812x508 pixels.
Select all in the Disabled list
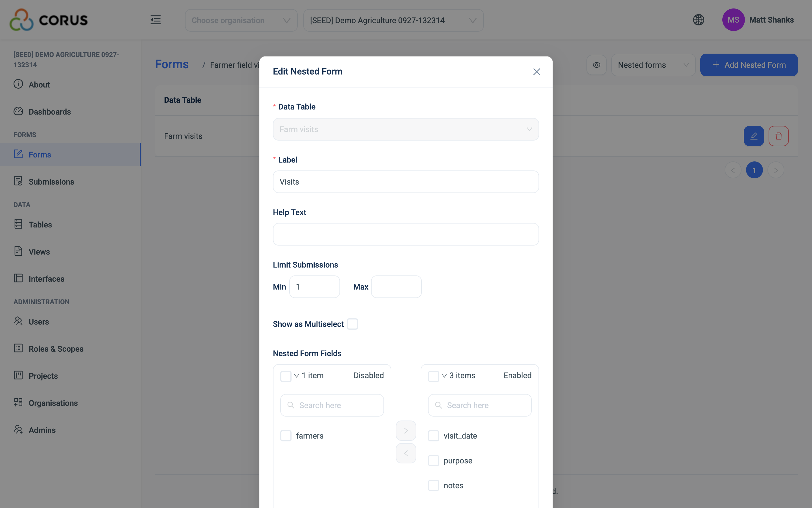pyautogui.click(x=286, y=376)
